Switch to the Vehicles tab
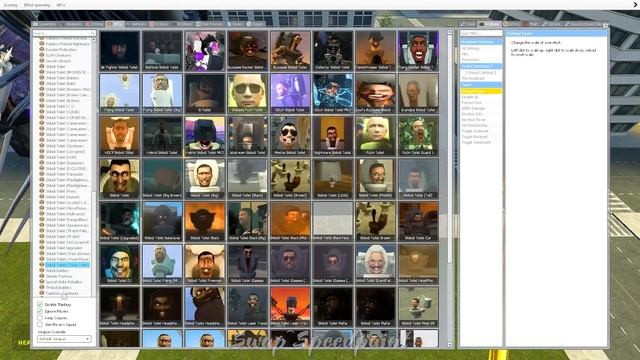The image size is (640, 360). click(x=137, y=24)
